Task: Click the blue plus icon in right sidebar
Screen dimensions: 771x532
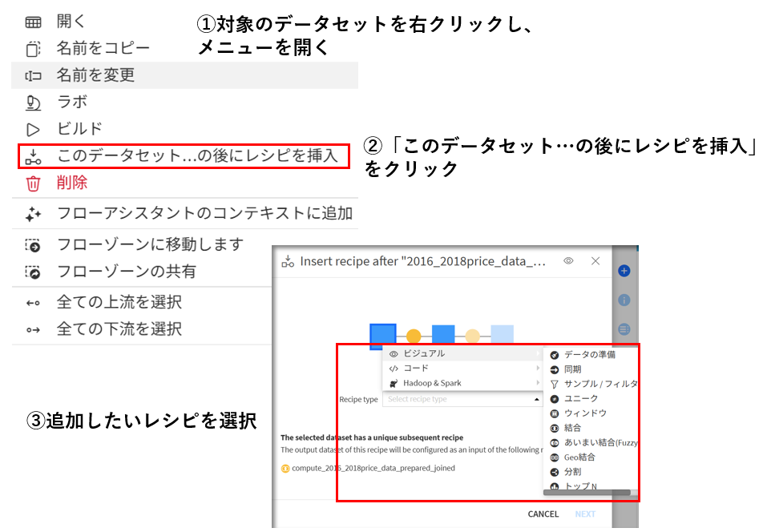Action: [624, 271]
